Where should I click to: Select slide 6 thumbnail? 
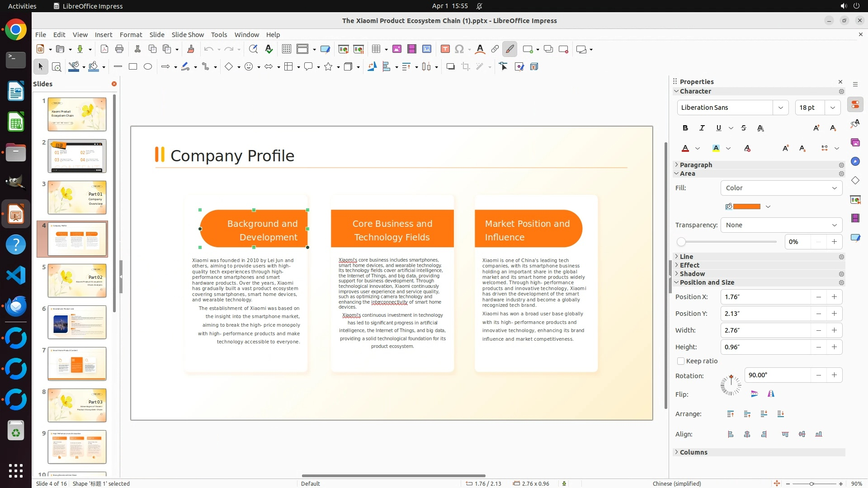click(x=77, y=322)
